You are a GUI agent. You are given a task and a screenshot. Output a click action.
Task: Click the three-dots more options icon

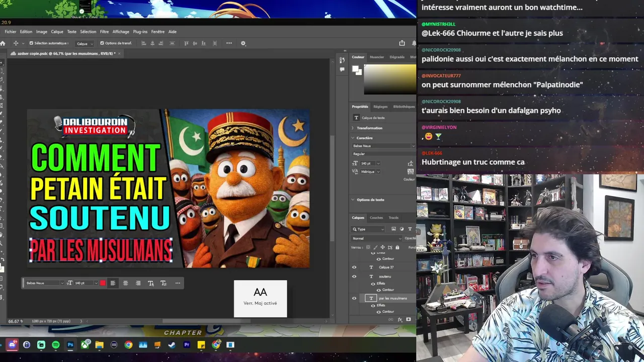229,43
